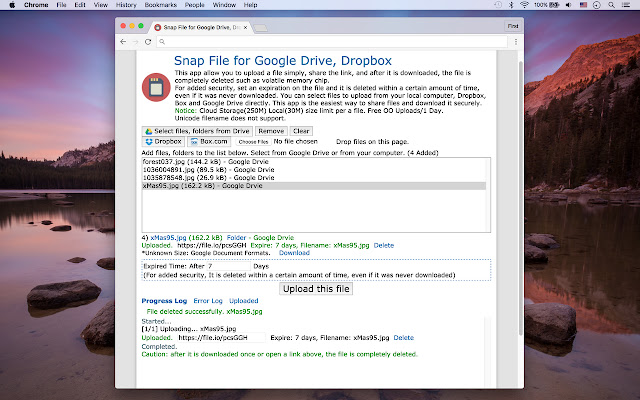Image resolution: width=640 pixels, height=400 pixels.
Task: Close the Snap File tab
Action: pyautogui.click(x=245, y=27)
